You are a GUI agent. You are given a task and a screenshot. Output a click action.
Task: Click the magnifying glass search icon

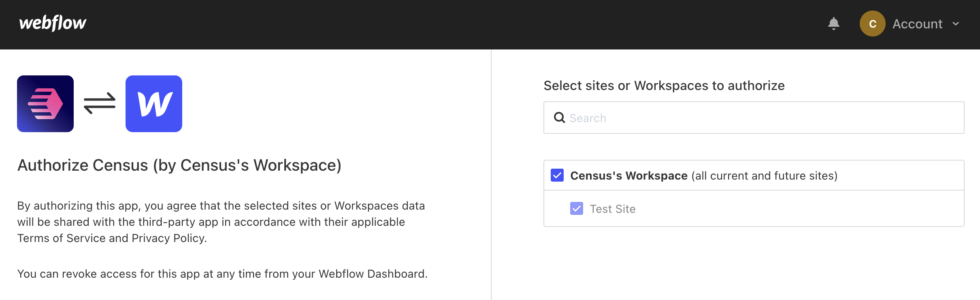coord(559,118)
